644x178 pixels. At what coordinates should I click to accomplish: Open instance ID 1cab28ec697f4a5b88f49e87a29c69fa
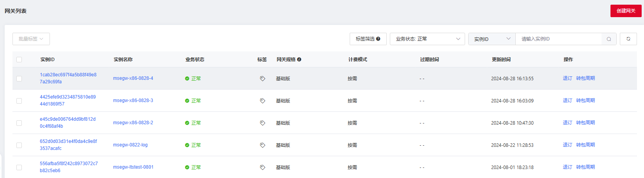[x=68, y=78]
